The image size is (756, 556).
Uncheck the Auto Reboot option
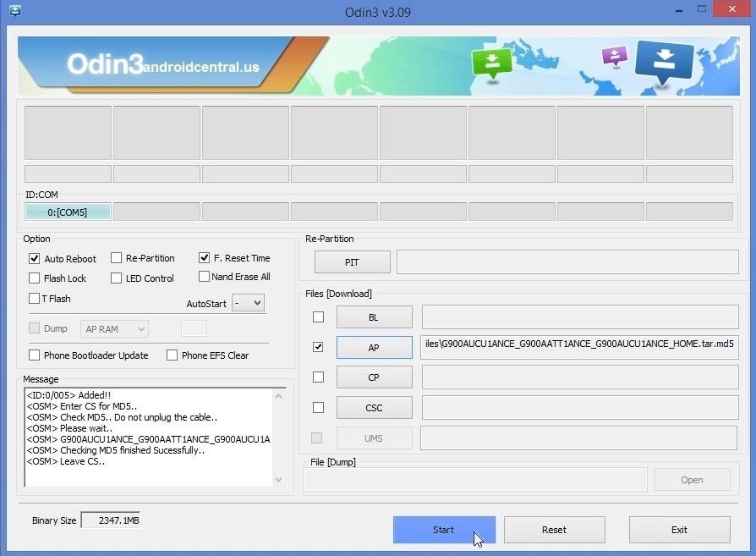34,259
